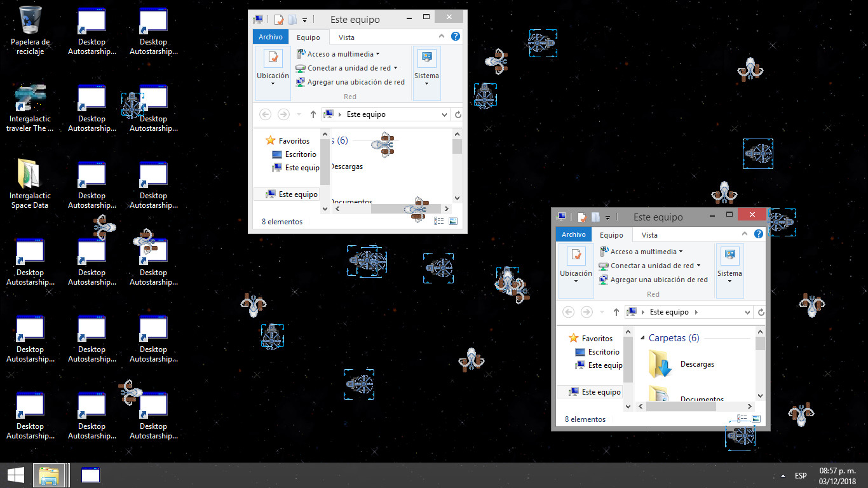The height and width of the screenshot is (488, 868).
Task: Switch to the Vista tab
Action: [x=649, y=234]
